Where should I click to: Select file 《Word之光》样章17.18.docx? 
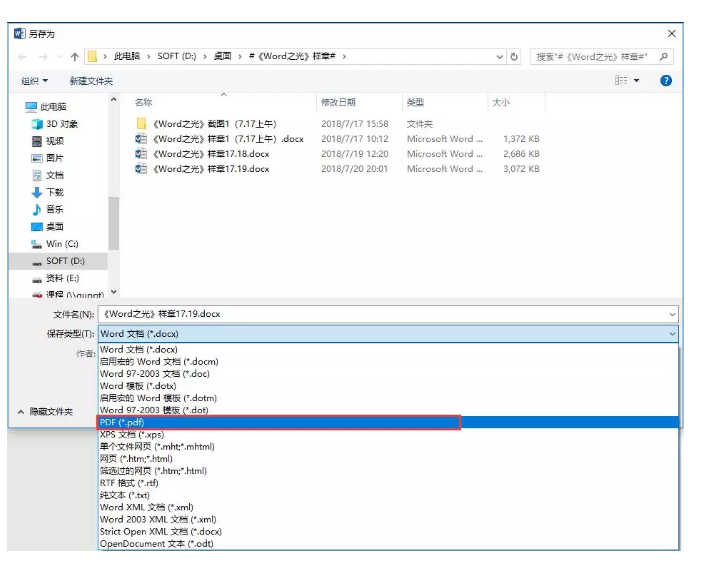click(203, 154)
